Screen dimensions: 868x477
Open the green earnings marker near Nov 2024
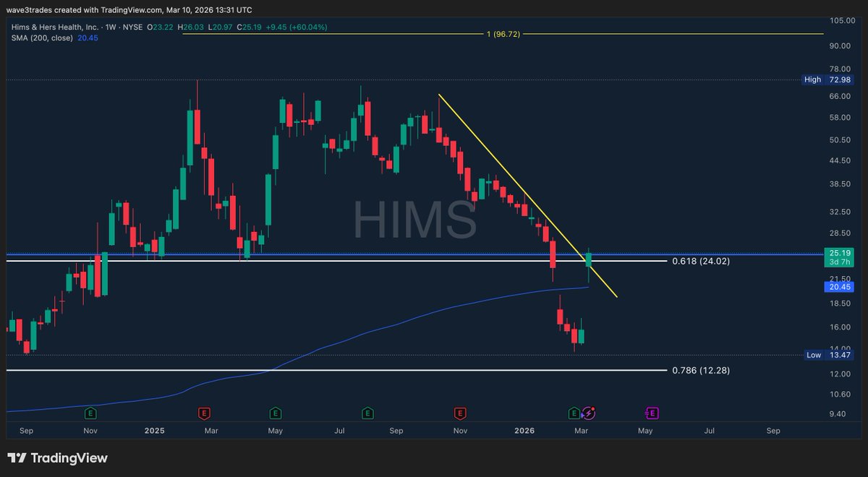click(90, 413)
